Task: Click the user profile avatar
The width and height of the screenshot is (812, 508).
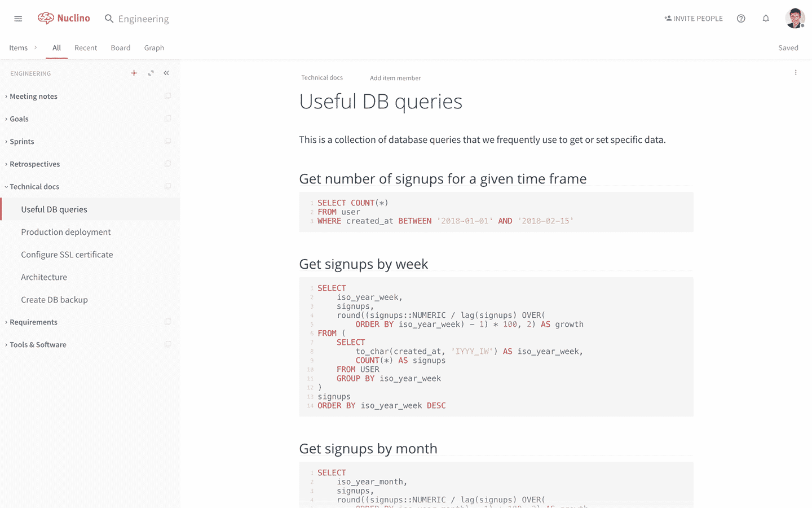Action: click(x=795, y=18)
